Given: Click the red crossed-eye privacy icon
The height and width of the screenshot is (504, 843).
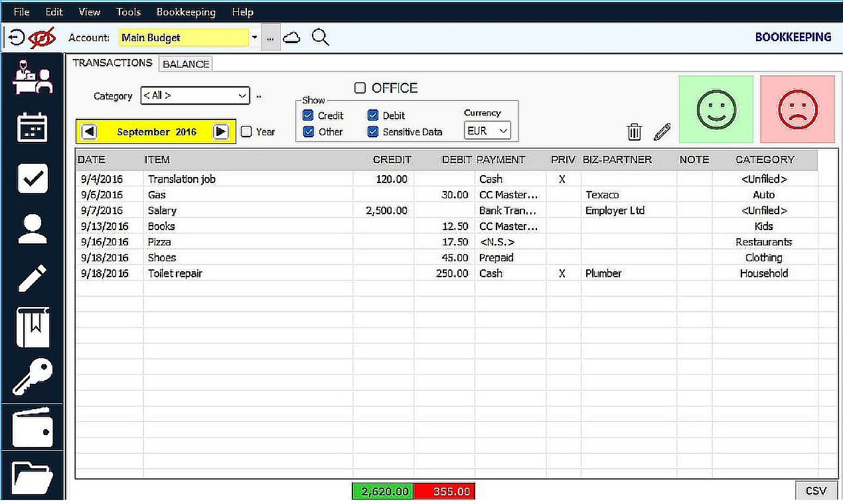Looking at the screenshot, I should tap(42, 36).
